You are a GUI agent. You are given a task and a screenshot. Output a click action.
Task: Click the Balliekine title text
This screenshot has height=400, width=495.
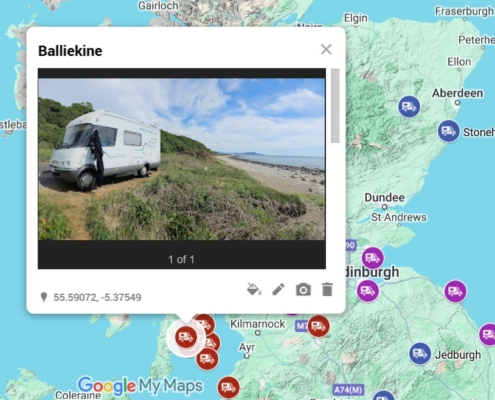coord(70,51)
